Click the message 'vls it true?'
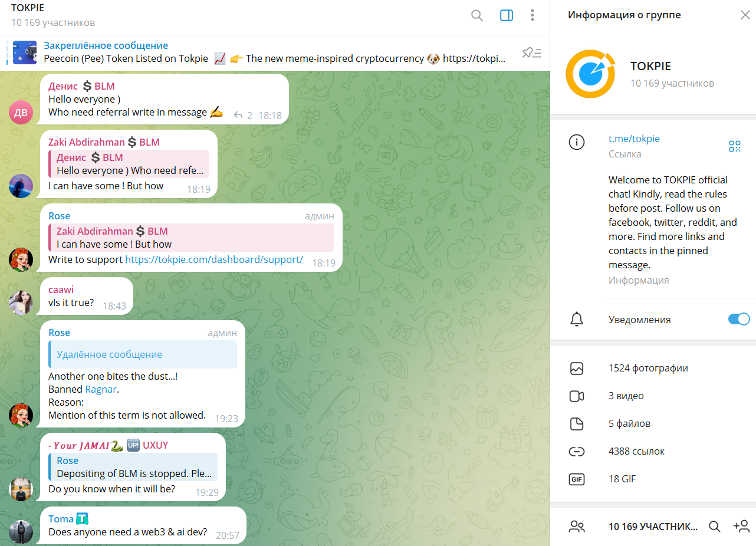756x546 pixels. (71, 302)
